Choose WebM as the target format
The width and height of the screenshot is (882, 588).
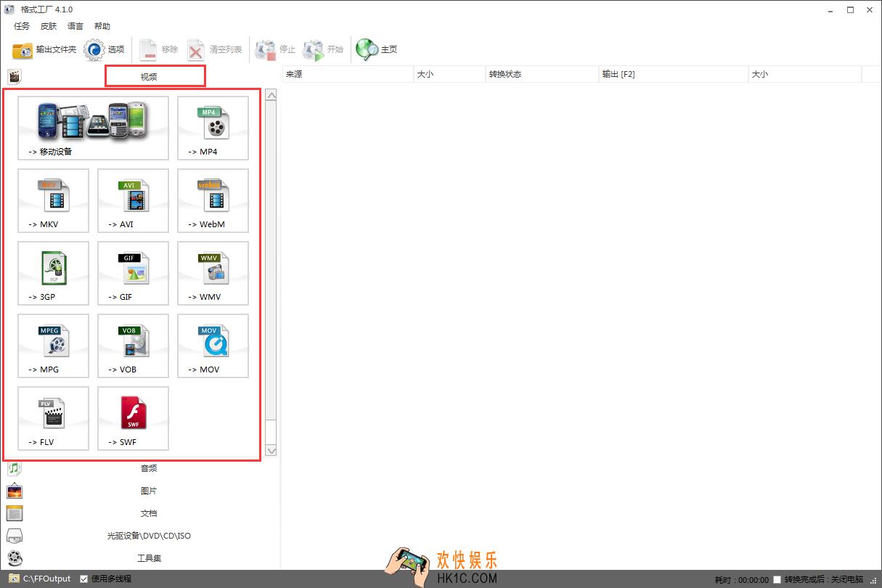point(213,200)
